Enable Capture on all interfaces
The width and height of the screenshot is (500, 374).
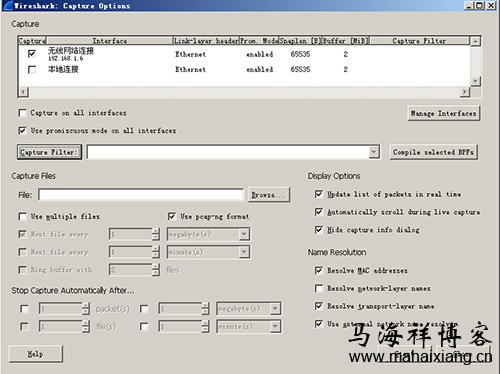coord(22,113)
